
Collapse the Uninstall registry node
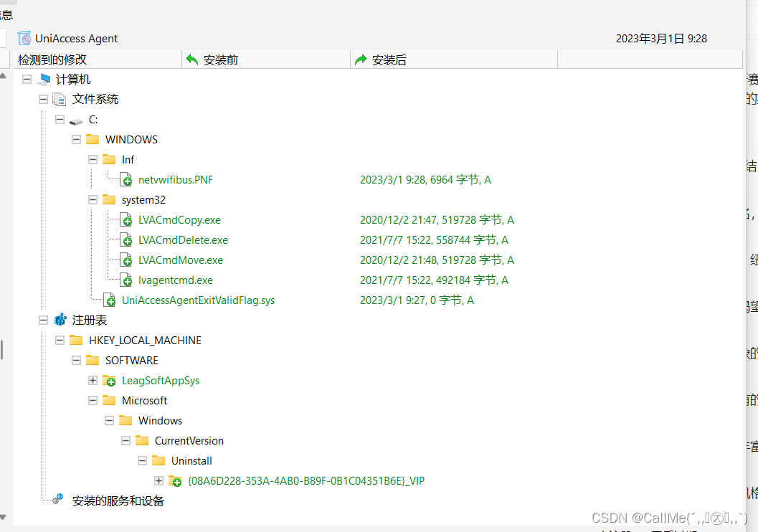pyautogui.click(x=142, y=460)
